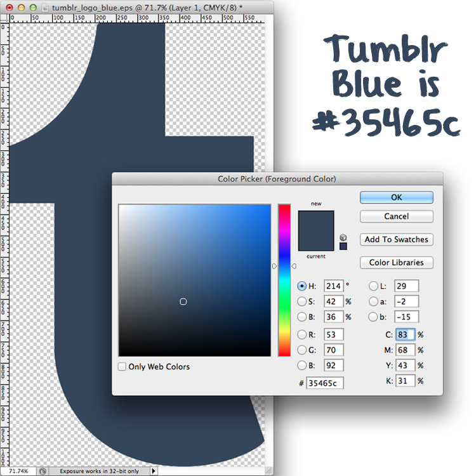Click the OK button in Color Picker
The height and width of the screenshot is (476, 476).
pyautogui.click(x=396, y=197)
